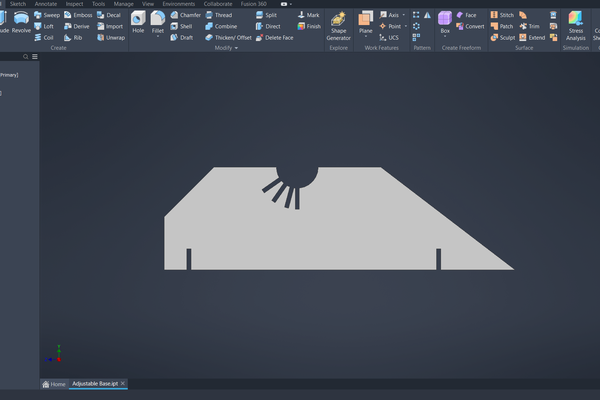This screenshot has height=400, width=600.
Task: Select the Point work feature
Action: (x=390, y=26)
